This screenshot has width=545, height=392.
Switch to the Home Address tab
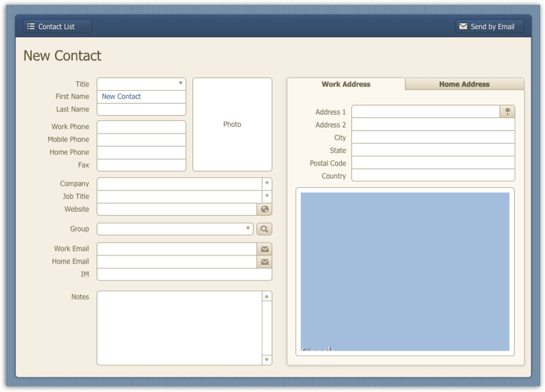(464, 84)
